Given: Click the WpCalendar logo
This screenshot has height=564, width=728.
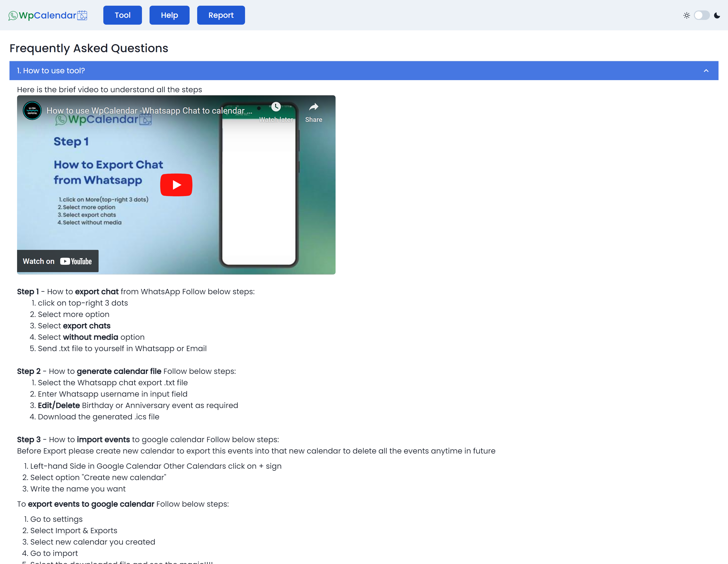Looking at the screenshot, I should (x=48, y=15).
